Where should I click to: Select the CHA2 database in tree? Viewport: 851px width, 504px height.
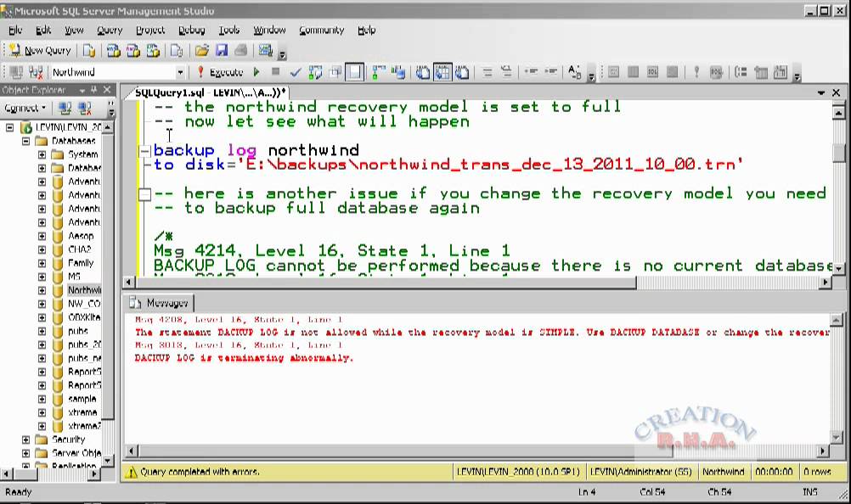(79, 249)
